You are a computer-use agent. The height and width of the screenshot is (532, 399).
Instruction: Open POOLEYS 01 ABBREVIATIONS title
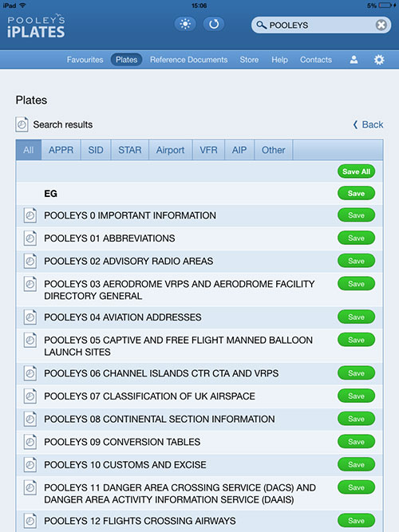109,238
